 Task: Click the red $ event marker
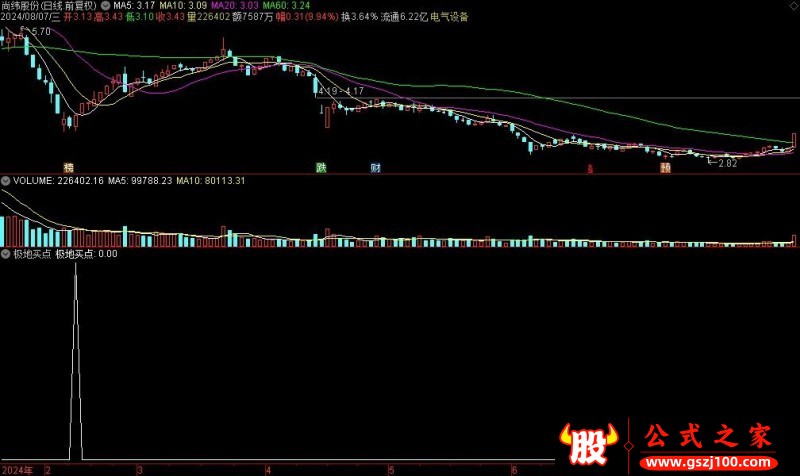coord(590,168)
